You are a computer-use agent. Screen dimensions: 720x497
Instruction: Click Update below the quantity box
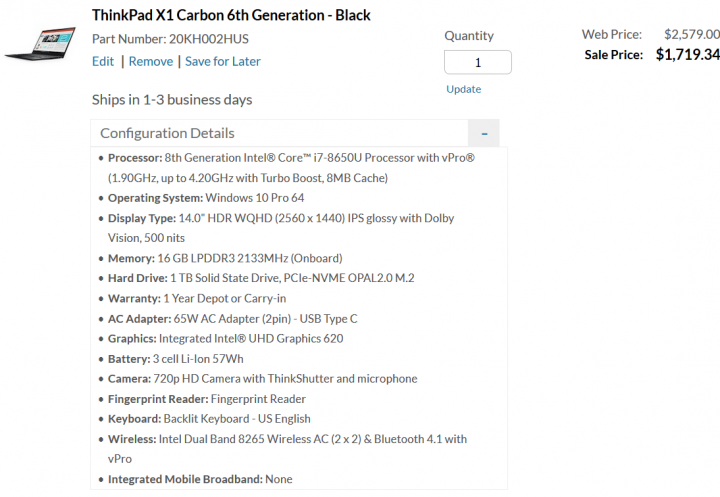coord(464,89)
